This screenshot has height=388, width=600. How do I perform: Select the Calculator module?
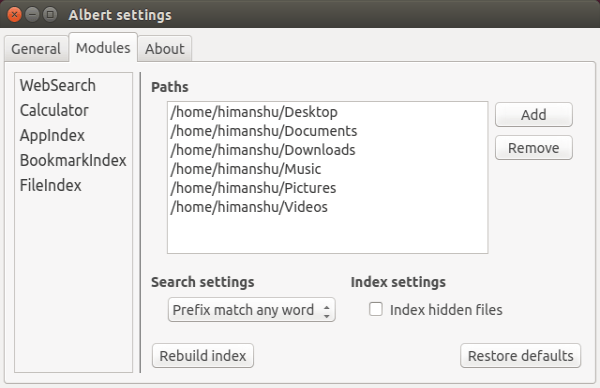pos(73,110)
